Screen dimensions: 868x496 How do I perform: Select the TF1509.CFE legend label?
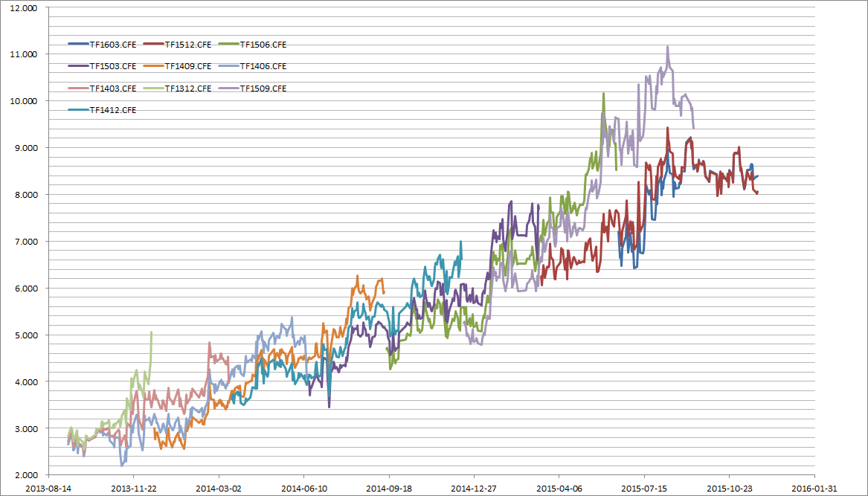tap(263, 88)
